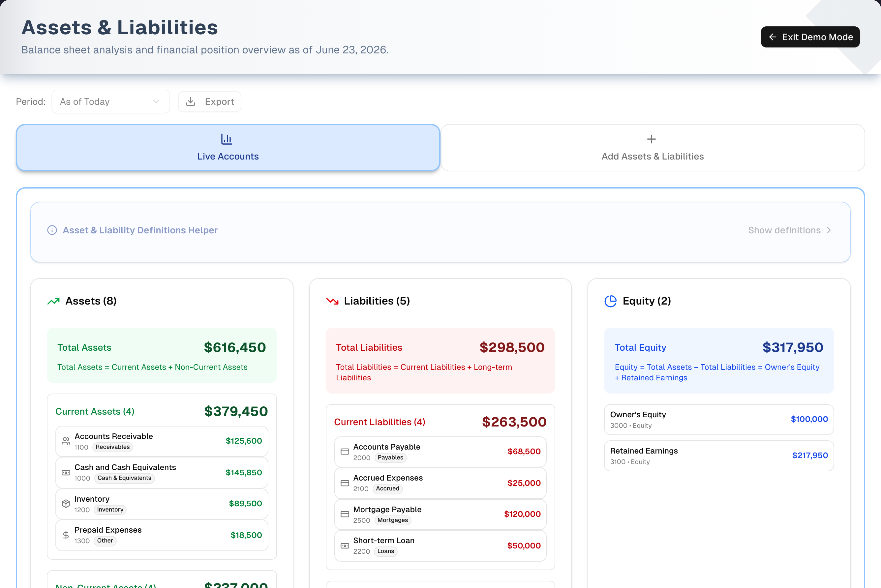Click the Export button

210,102
